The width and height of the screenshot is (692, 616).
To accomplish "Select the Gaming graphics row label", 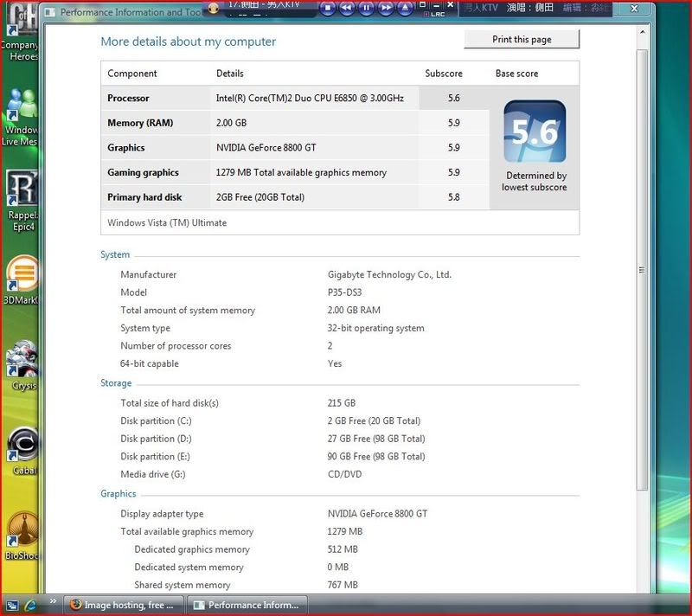I will [x=143, y=172].
